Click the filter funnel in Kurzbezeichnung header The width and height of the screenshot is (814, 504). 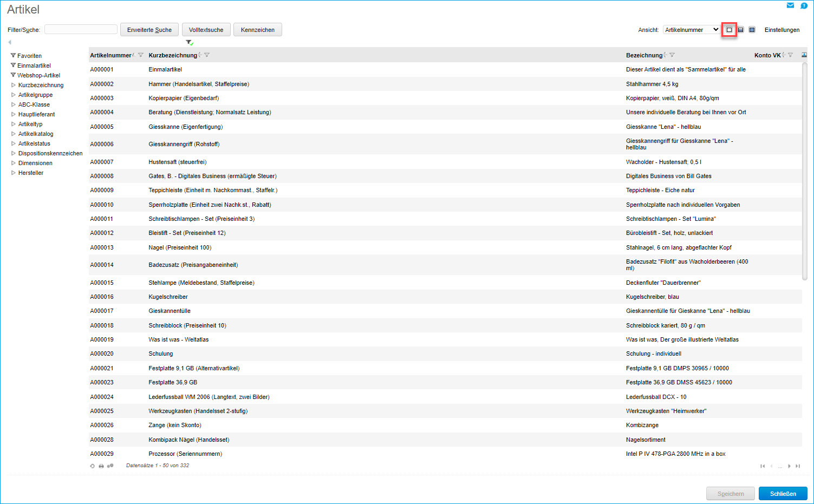(207, 55)
